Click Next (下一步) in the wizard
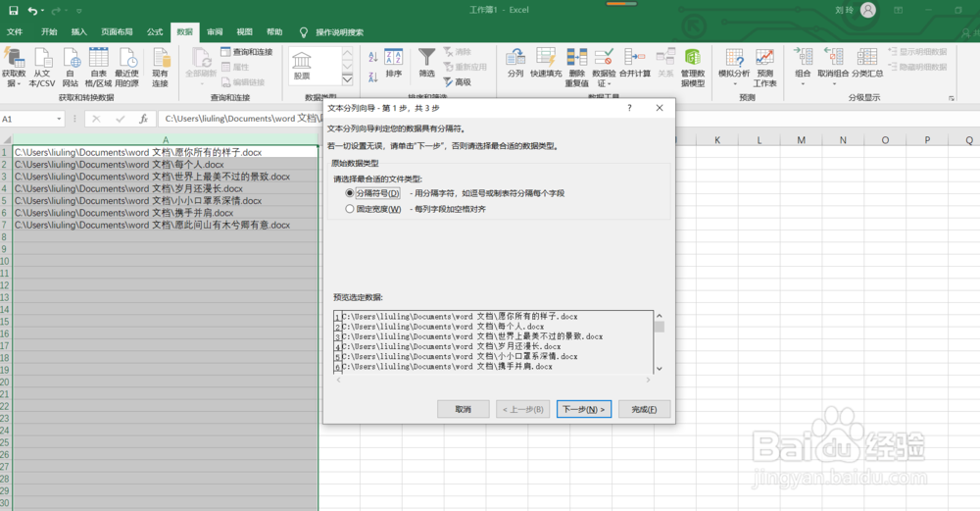Viewport: 980px width, 511px height. coord(584,409)
